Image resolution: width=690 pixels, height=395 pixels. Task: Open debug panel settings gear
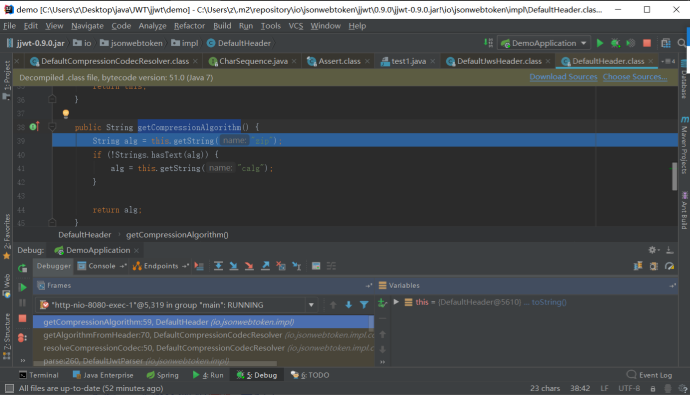653,250
